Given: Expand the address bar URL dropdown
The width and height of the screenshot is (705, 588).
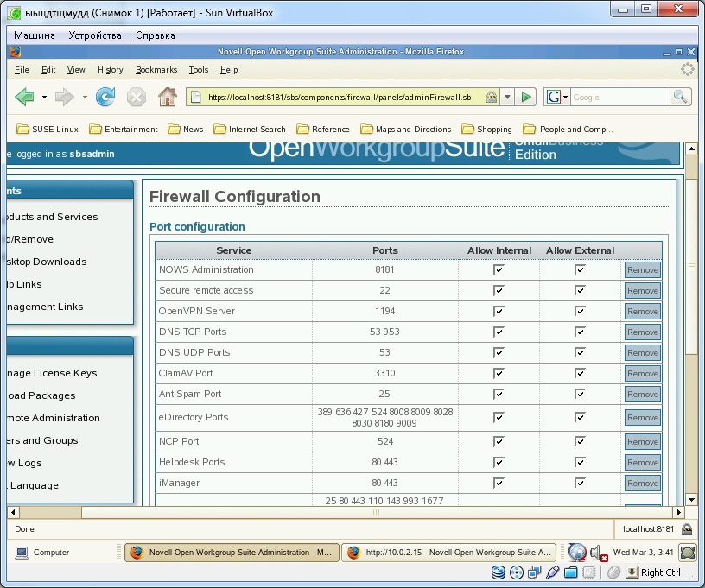Looking at the screenshot, I should click(x=507, y=97).
